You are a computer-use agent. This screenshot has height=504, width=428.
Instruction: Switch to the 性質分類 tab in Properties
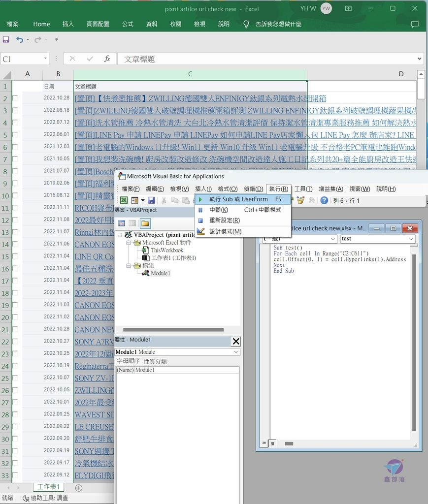[x=155, y=361]
